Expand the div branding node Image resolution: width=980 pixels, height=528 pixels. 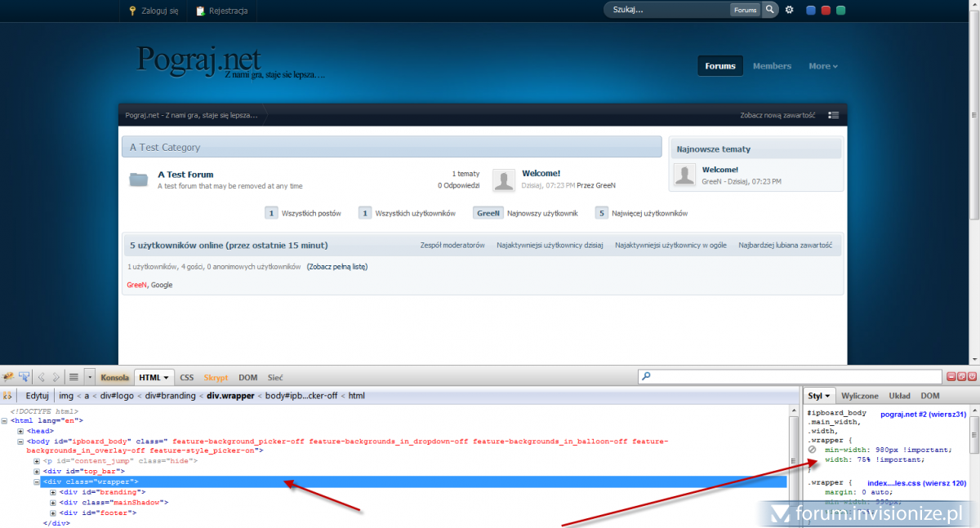coord(53,492)
